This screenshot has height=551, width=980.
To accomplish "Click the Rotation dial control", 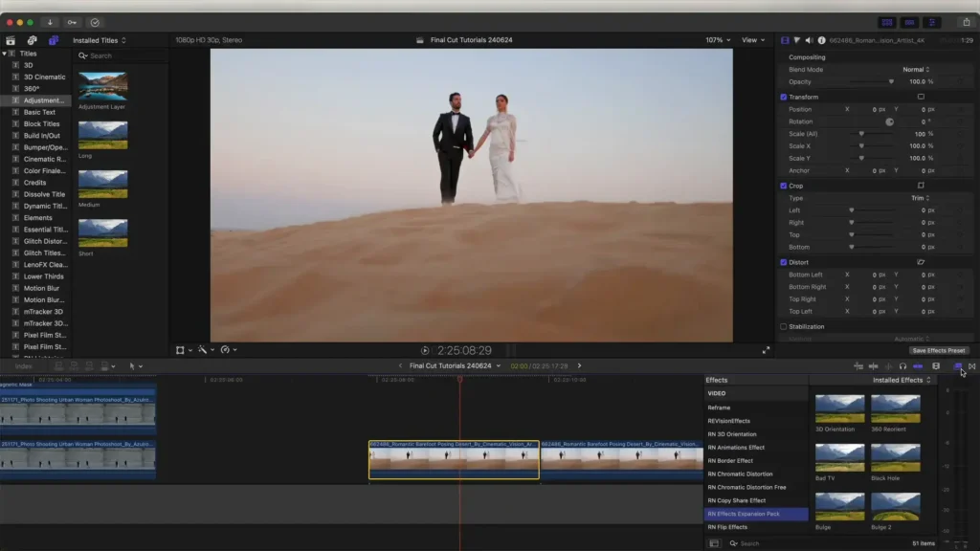I will tap(889, 121).
